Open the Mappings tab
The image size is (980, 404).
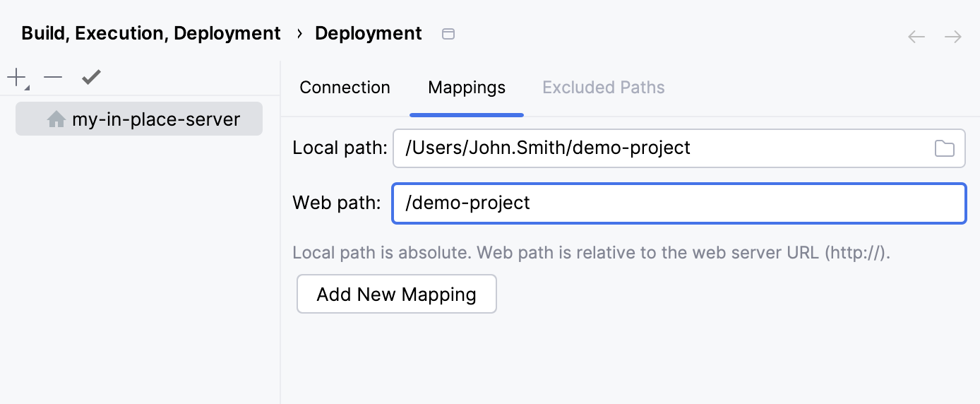(x=467, y=88)
